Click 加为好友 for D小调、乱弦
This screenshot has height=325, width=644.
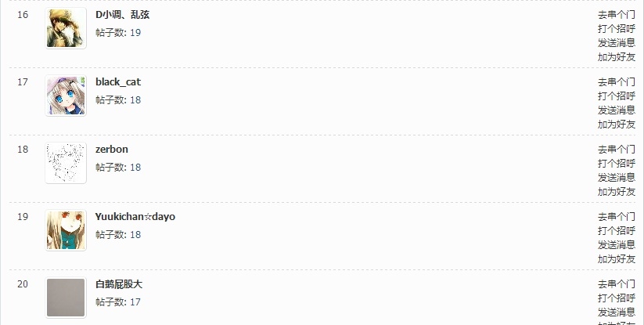pyautogui.click(x=617, y=56)
